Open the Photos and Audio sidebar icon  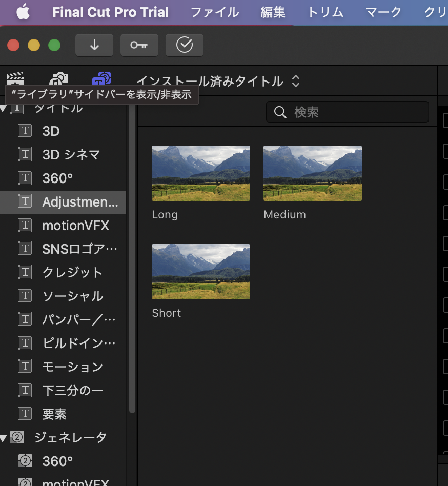(x=58, y=79)
